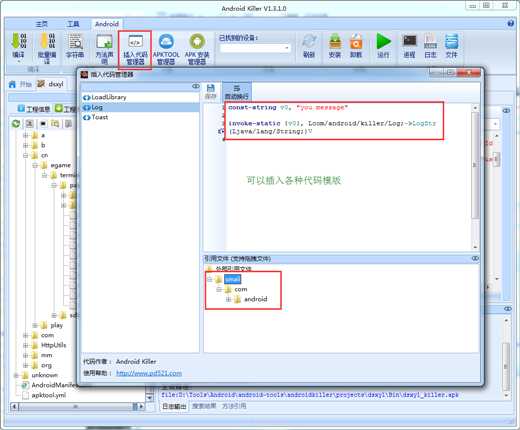Click the 批量编译 batch compile icon

tap(47, 41)
